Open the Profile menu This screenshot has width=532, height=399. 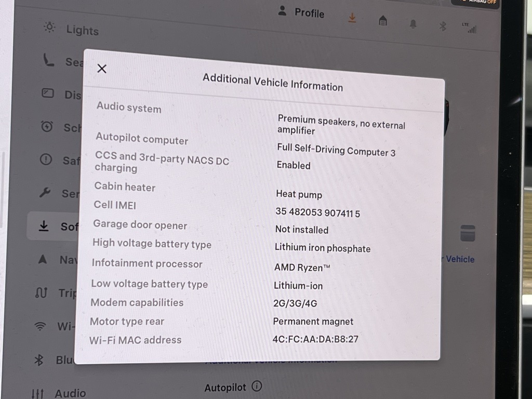(301, 12)
